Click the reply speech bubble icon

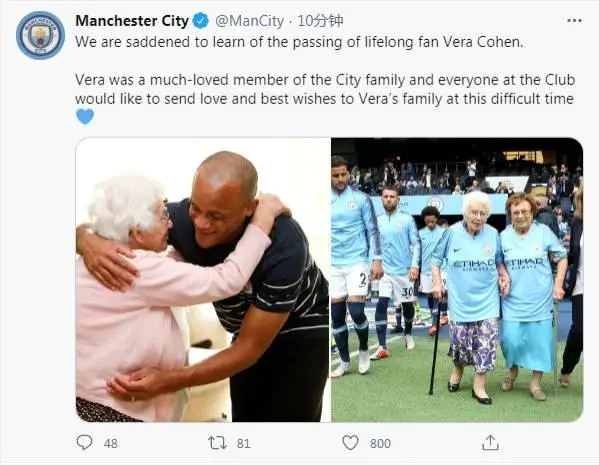coord(84,442)
